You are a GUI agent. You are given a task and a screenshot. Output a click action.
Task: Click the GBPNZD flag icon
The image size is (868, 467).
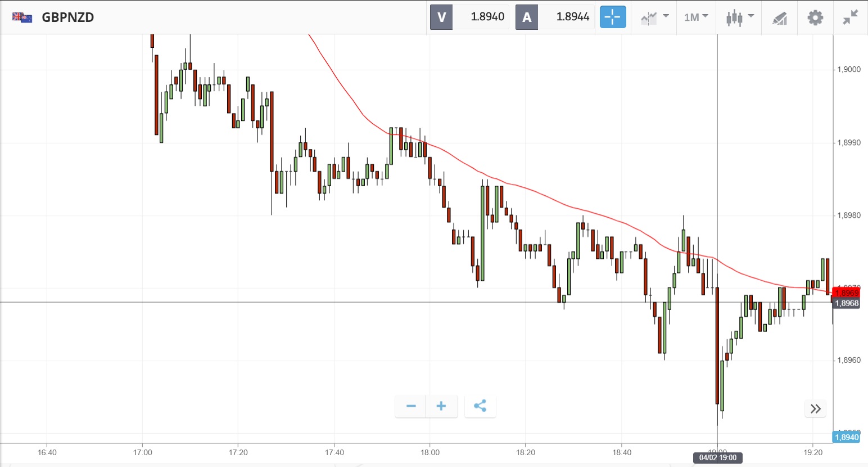point(22,17)
